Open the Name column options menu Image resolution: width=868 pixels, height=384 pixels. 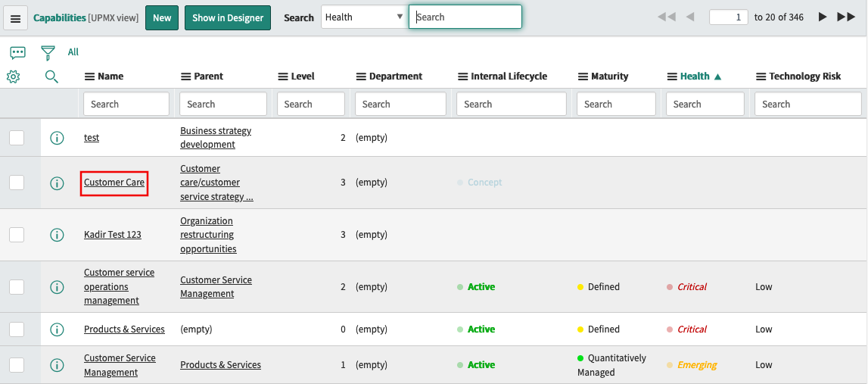pos(89,76)
